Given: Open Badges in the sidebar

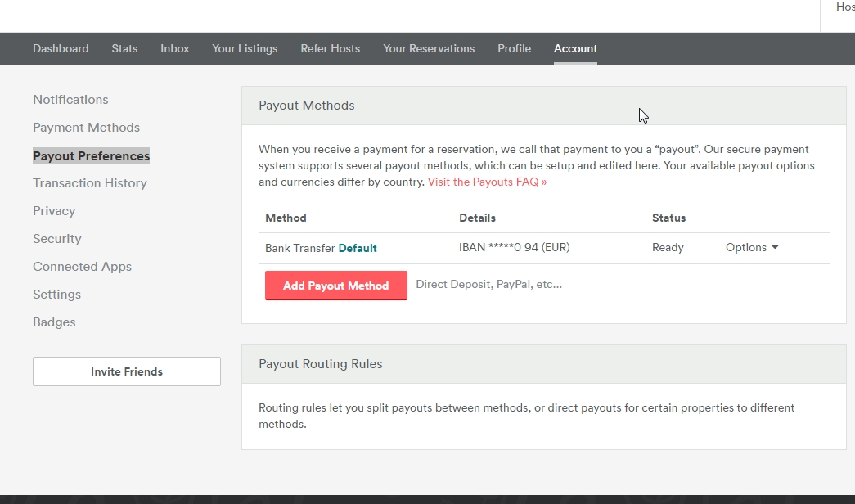Looking at the screenshot, I should [x=54, y=322].
